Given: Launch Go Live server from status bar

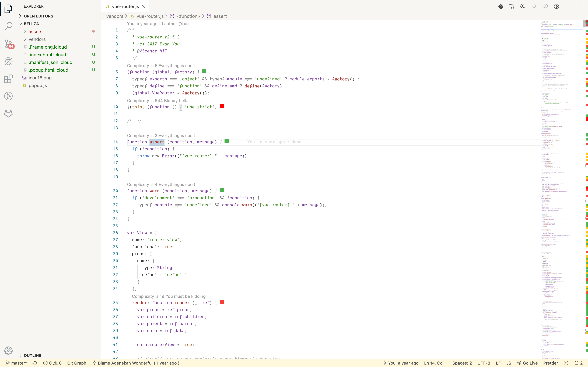Looking at the screenshot, I should pyautogui.click(x=527, y=363).
